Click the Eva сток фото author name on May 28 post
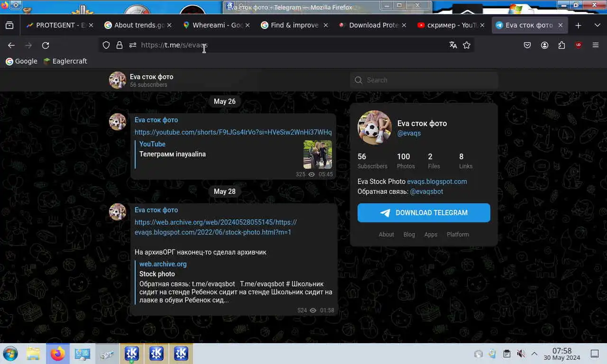607x364 pixels. [x=156, y=210]
